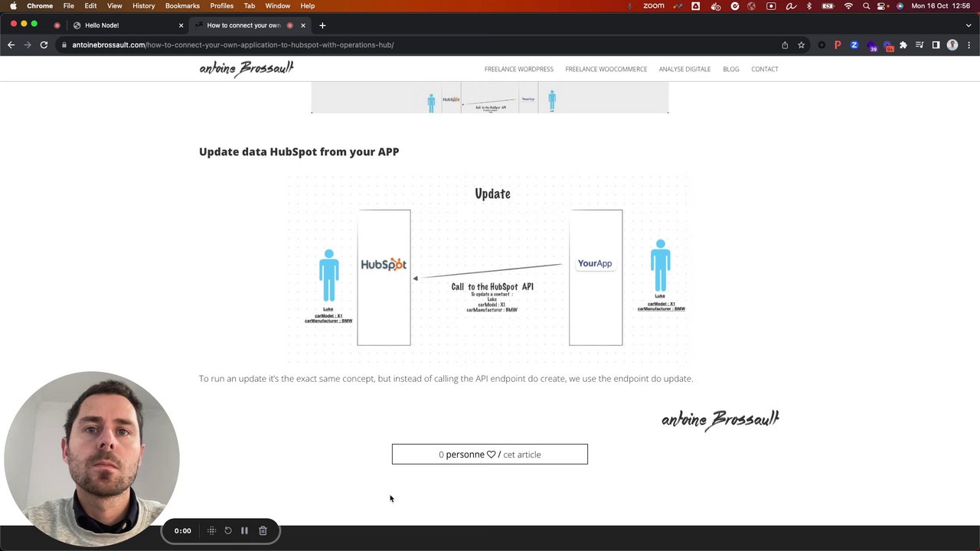The width and height of the screenshot is (980, 551).
Task: Select the How to connect your own tab
Action: [x=249, y=25]
